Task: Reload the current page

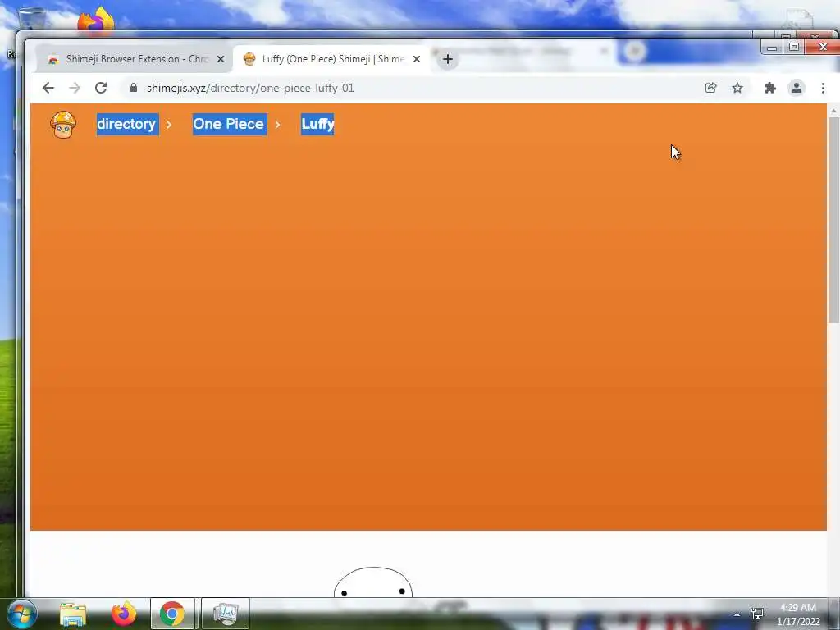Action: 101,88
